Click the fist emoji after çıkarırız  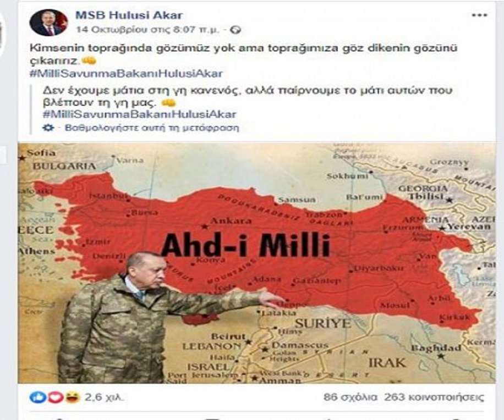click(89, 60)
